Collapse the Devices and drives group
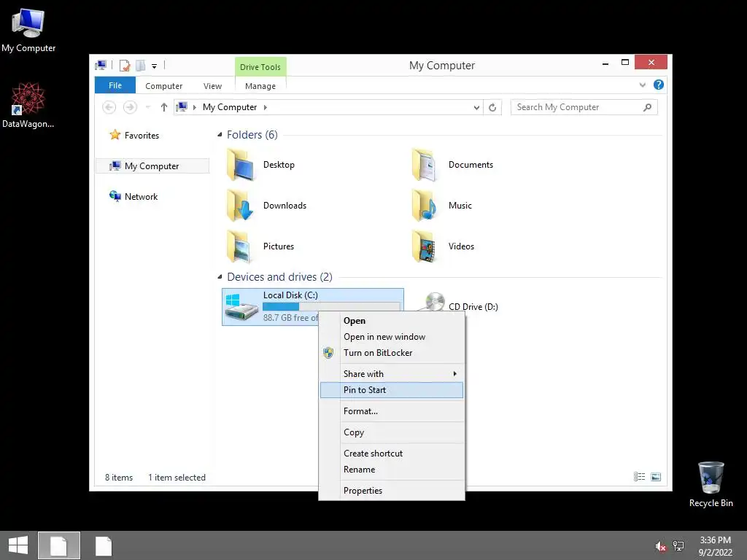747x560 pixels. (220, 276)
